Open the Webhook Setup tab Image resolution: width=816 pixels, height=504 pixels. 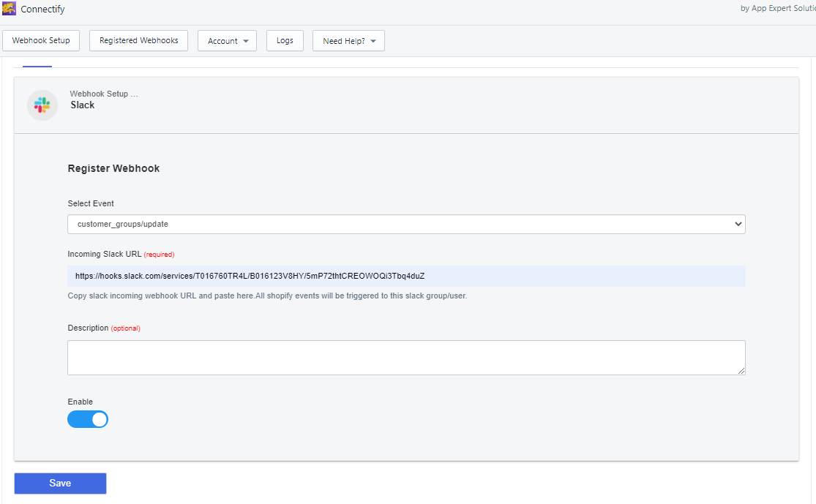tap(41, 40)
